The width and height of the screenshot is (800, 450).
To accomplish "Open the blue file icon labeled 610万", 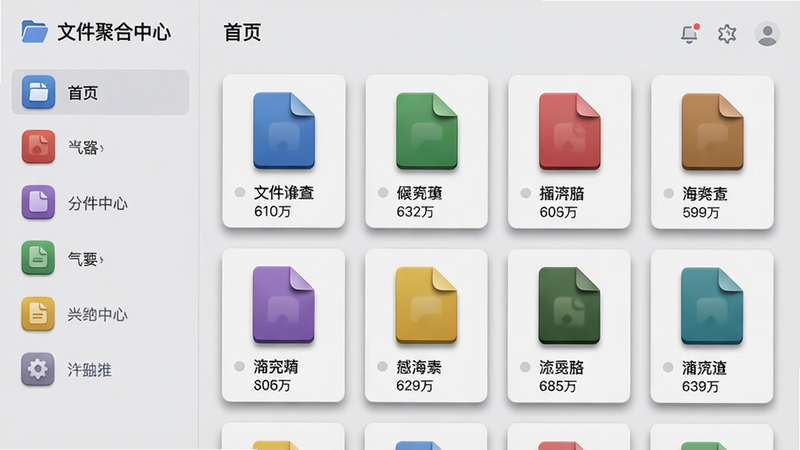I will [x=284, y=131].
